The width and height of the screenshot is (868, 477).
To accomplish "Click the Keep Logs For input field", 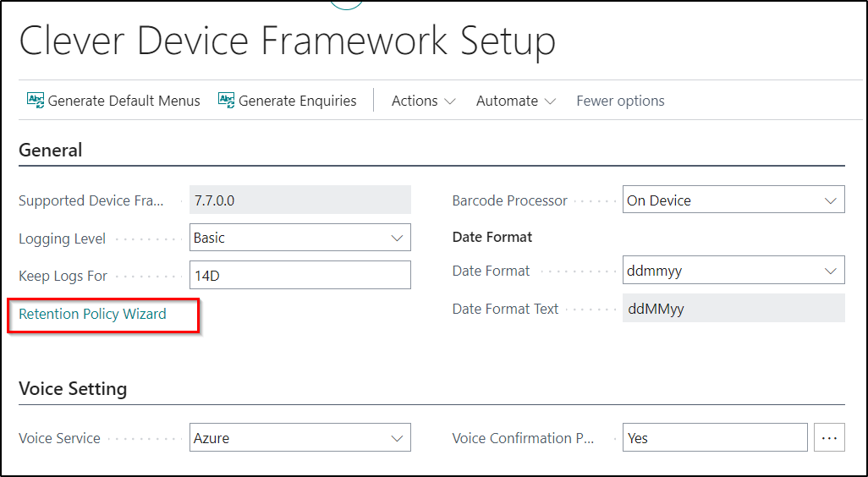I will (x=300, y=275).
